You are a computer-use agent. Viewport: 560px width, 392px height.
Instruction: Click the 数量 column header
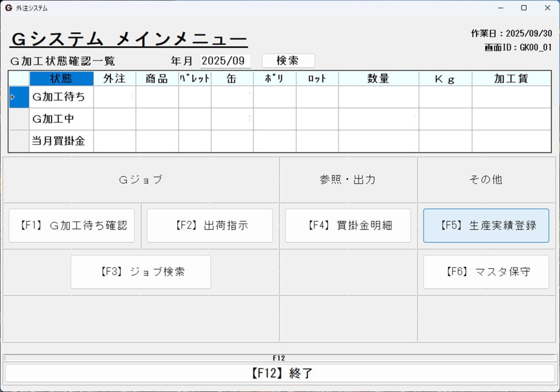[378, 79]
